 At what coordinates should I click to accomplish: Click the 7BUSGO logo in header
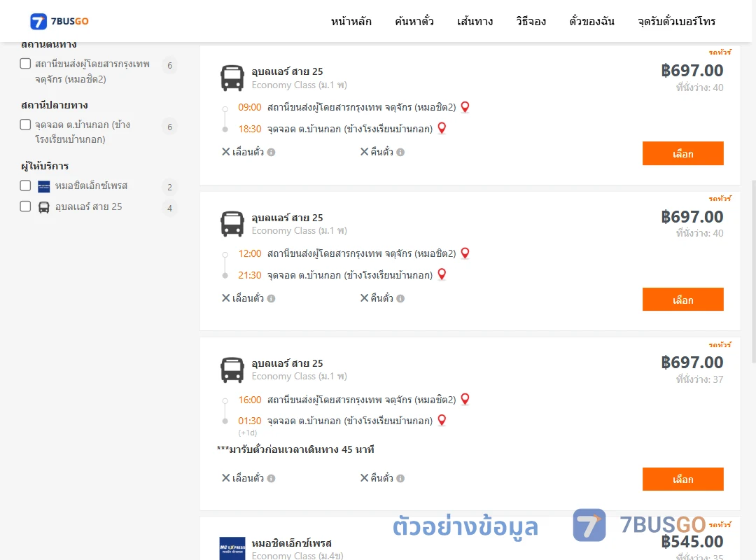(x=59, y=21)
